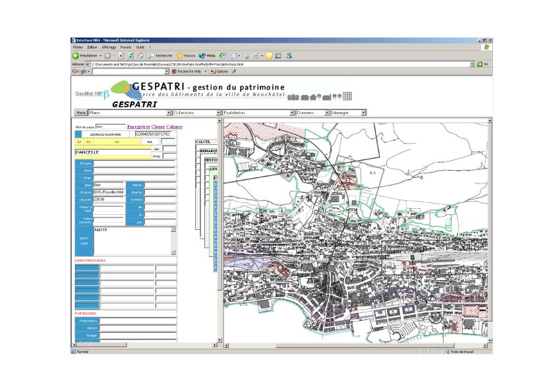
Task: Click the map label 6.4 parcel
Action: coord(372,173)
